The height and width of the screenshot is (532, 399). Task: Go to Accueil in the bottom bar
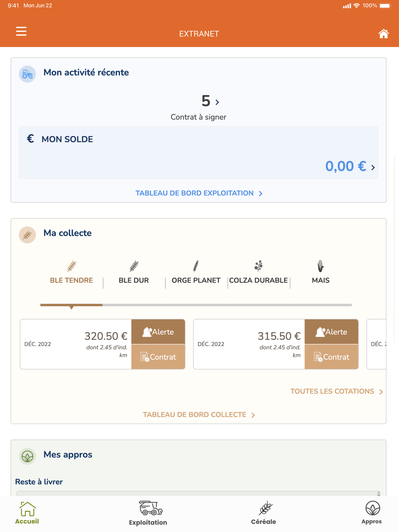(x=27, y=513)
